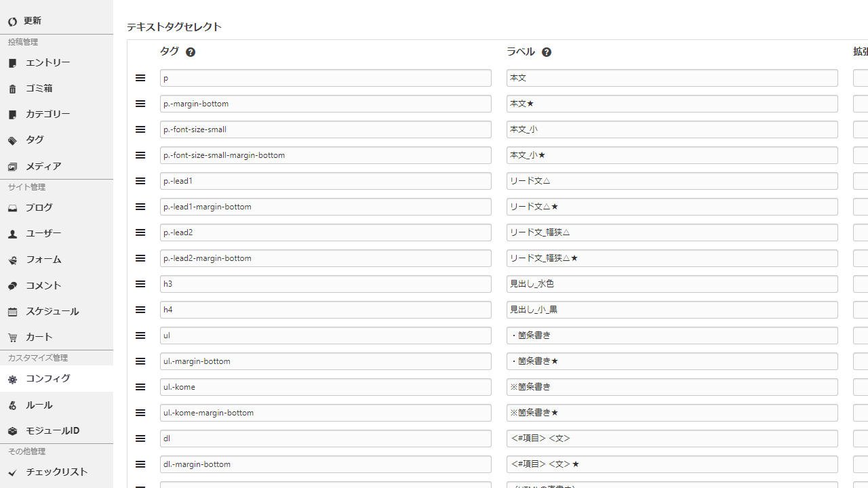Click the label field containing 見出し_水色
Image resolution: width=868 pixels, height=488 pixels.
[x=671, y=284]
